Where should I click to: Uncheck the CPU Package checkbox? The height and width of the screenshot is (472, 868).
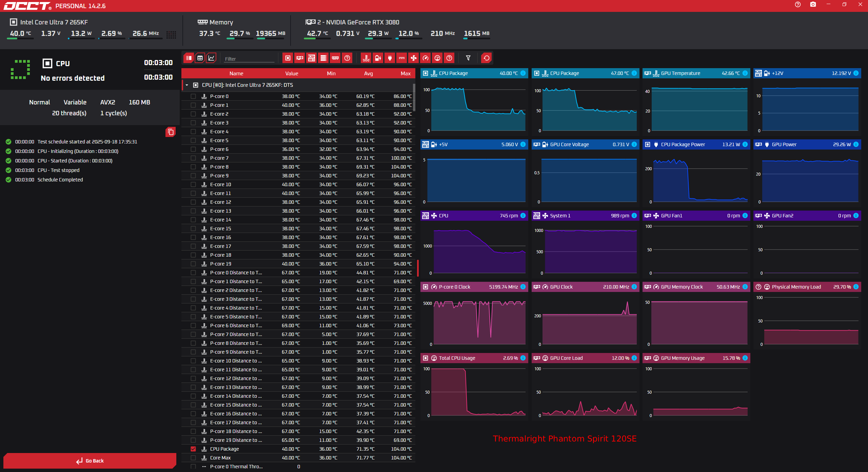(193, 449)
